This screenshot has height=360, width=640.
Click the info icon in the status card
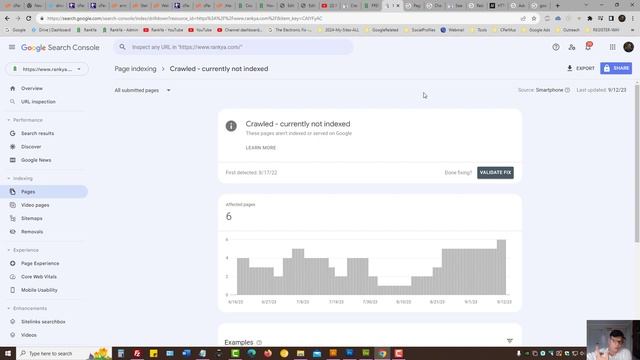231,126
